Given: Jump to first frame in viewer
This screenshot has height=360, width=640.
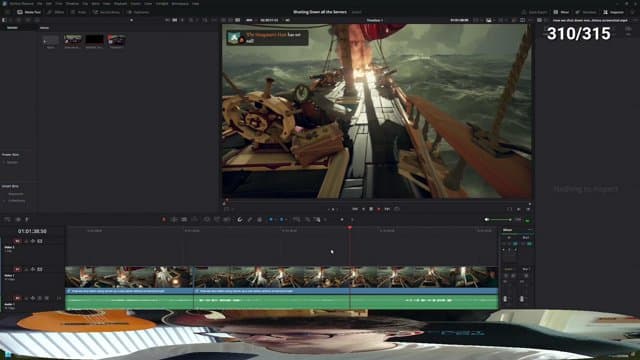Looking at the screenshot, I should tap(355, 209).
